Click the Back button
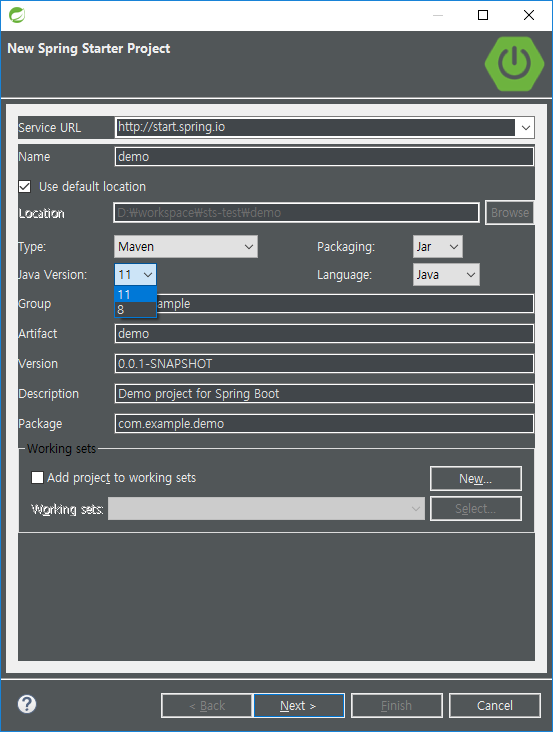Screen dimensions: 553x732 207,705
